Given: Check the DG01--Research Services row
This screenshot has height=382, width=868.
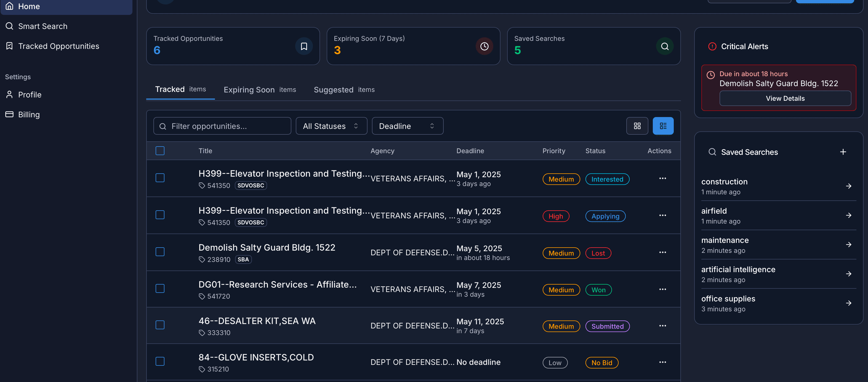Looking at the screenshot, I should 160,289.
